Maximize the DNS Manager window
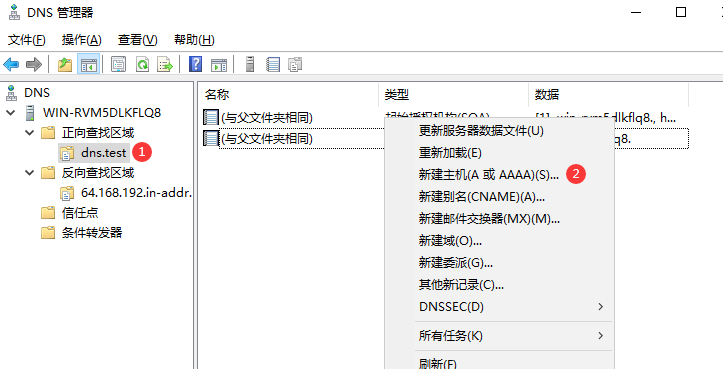The image size is (723, 369). pyautogui.click(x=681, y=12)
